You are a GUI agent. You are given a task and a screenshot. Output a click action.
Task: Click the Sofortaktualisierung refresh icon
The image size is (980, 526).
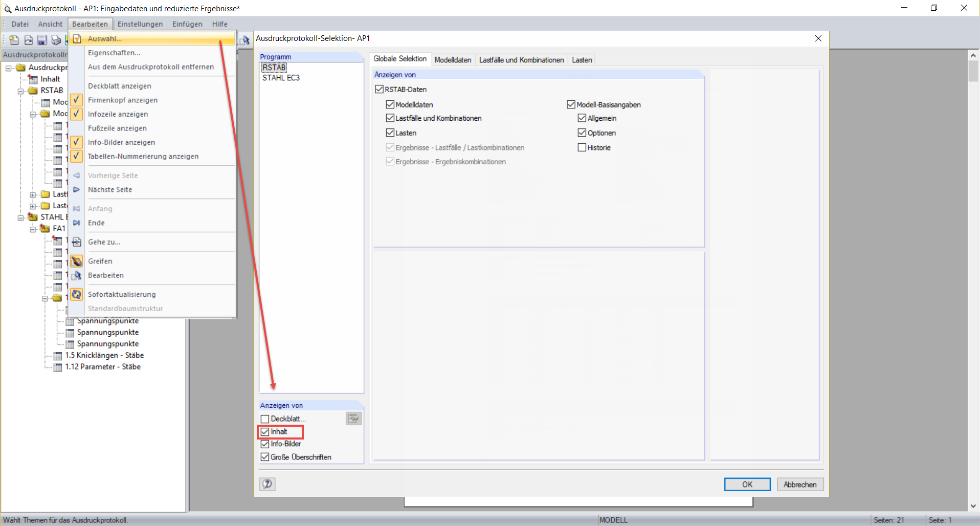click(x=77, y=294)
